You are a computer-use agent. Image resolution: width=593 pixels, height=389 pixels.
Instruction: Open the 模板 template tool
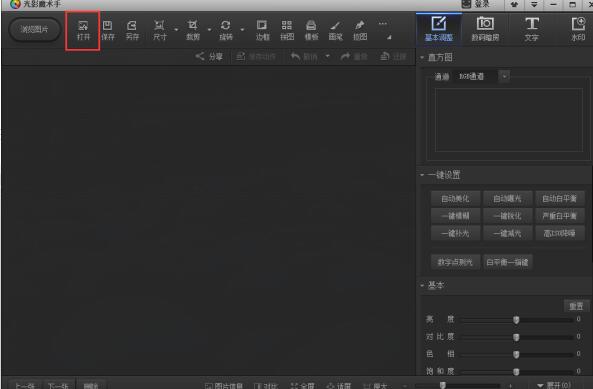pyautogui.click(x=311, y=30)
